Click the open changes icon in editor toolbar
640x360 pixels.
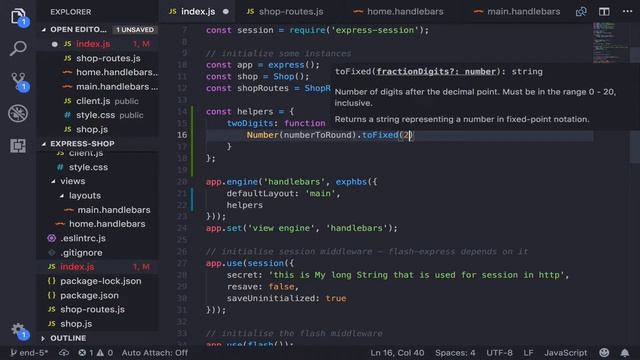pos(581,11)
